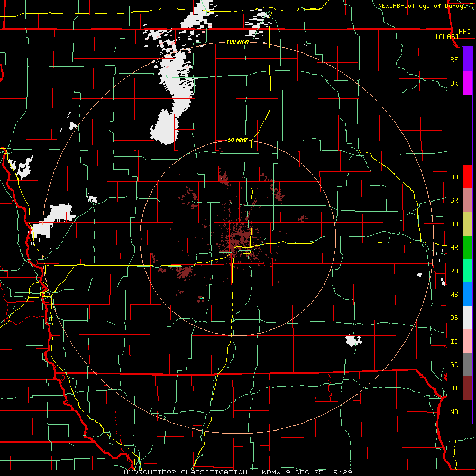This screenshot has height=476, width=476.
Task: Click the white dry snow blob near '50 NMI'
Action: (164, 127)
